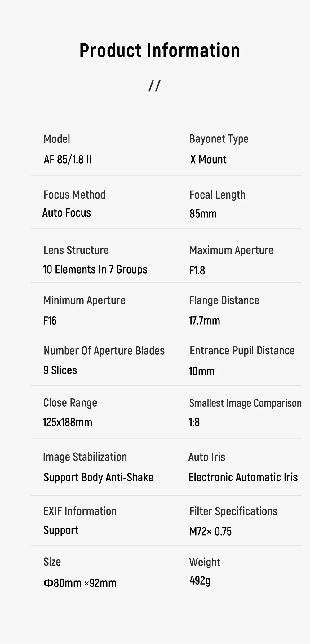Image resolution: width=310 pixels, height=644 pixels.
Task: Click the Focus Method label
Action: tap(74, 195)
